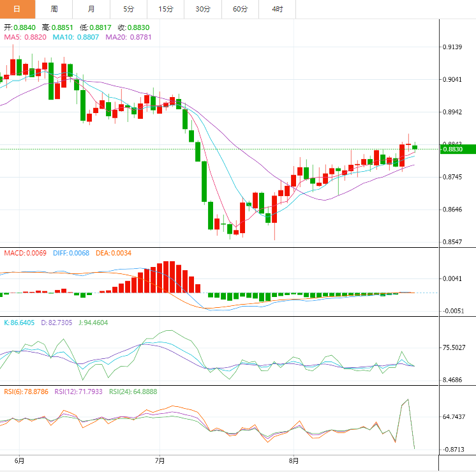Choose the 60分 timeframe tab
Image resolution: width=476 pixels, height=472 pixels.
click(x=241, y=9)
